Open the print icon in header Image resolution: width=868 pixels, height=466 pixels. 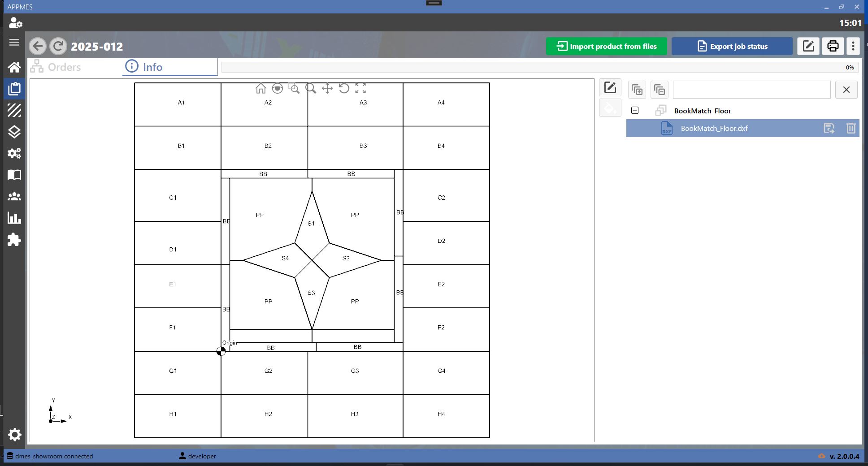click(x=833, y=46)
